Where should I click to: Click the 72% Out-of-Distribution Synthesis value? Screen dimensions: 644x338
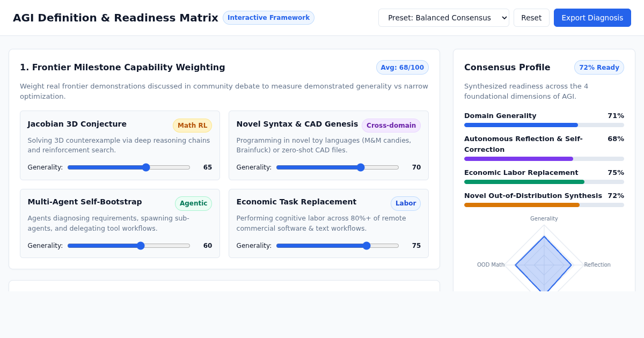pyautogui.click(x=616, y=196)
